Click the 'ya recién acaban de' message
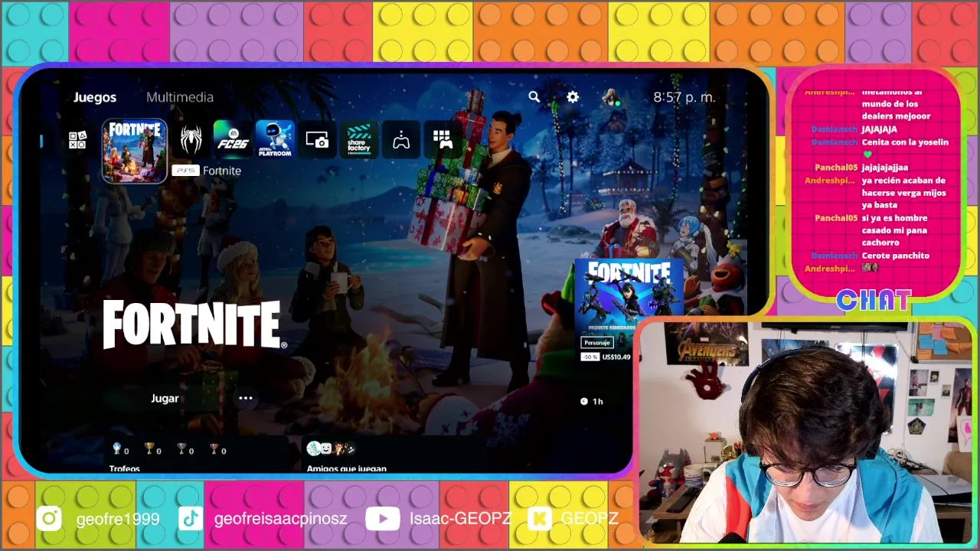Viewport: 980px width, 551px height. pos(903,193)
